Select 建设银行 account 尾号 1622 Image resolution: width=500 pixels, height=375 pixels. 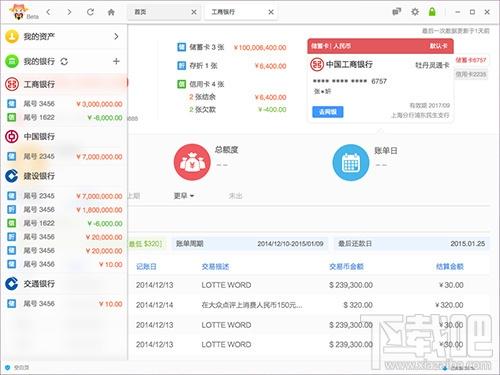click(x=64, y=223)
